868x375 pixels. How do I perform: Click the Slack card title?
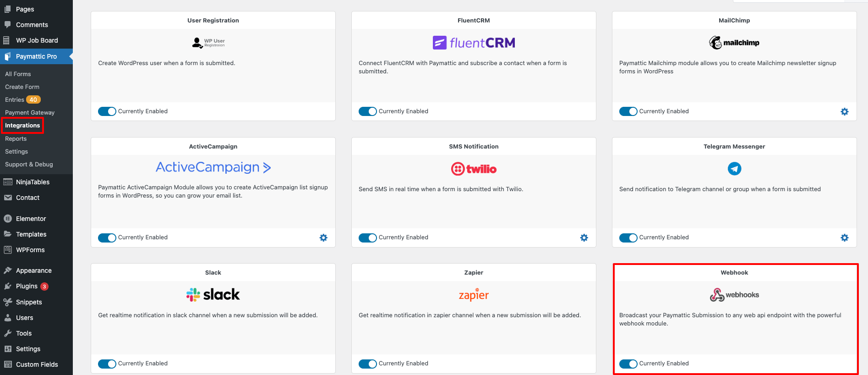coord(213,272)
